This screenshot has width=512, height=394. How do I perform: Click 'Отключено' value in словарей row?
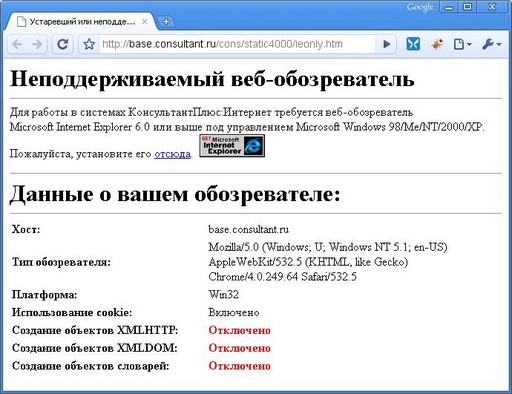pyautogui.click(x=239, y=366)
